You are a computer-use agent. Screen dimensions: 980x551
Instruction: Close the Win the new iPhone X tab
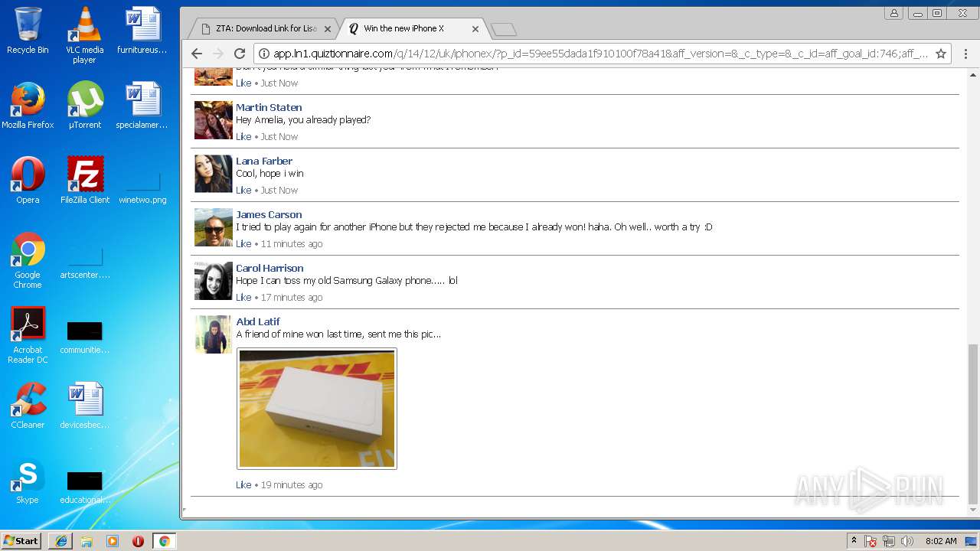(475, 29)
